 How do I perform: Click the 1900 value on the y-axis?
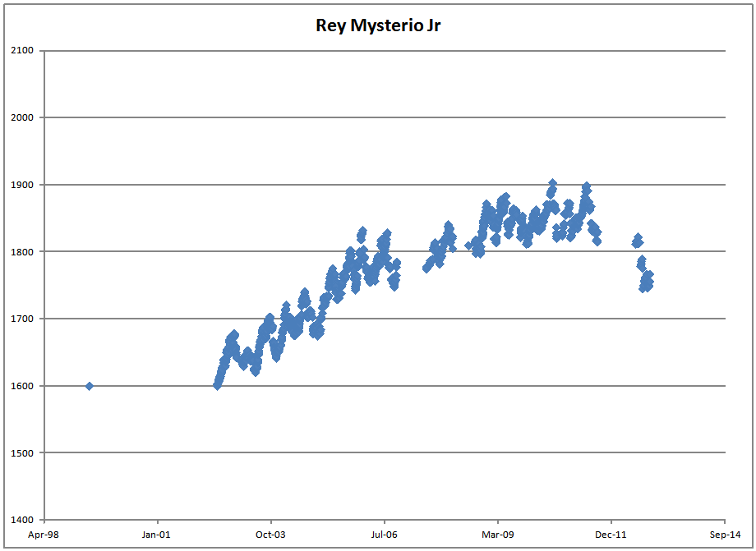pos(22,185)
